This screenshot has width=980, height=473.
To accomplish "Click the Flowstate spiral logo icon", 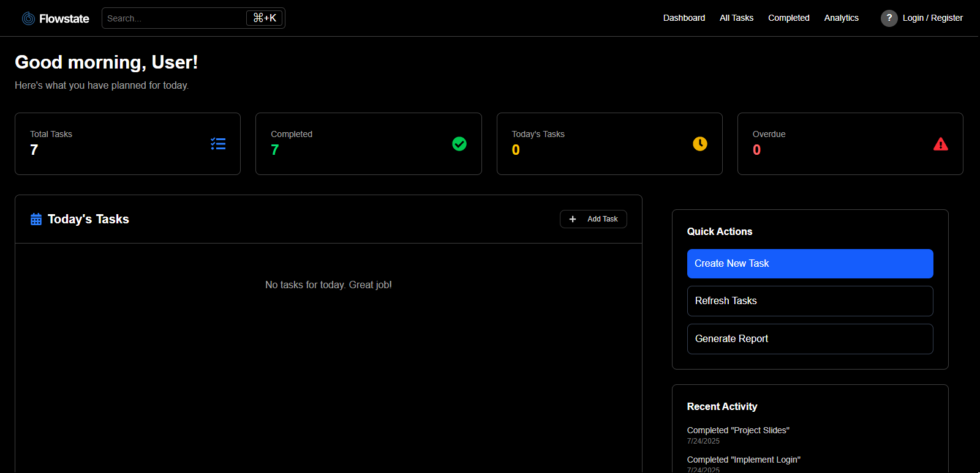I will 28,18.
